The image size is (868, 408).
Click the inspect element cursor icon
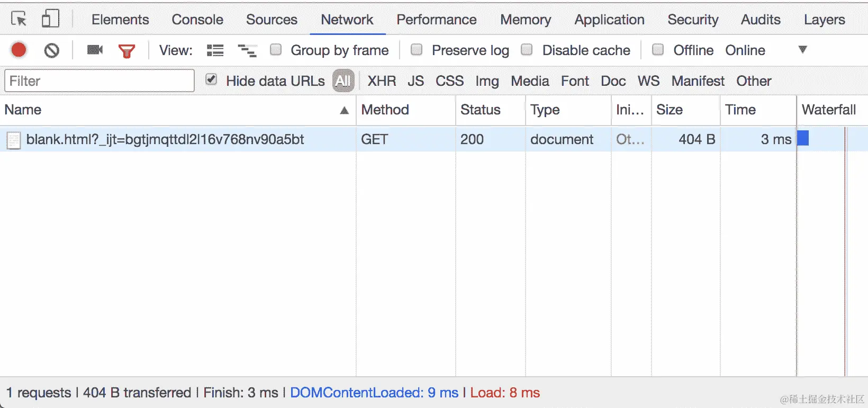pyautogui.click(x=19, y=20)
